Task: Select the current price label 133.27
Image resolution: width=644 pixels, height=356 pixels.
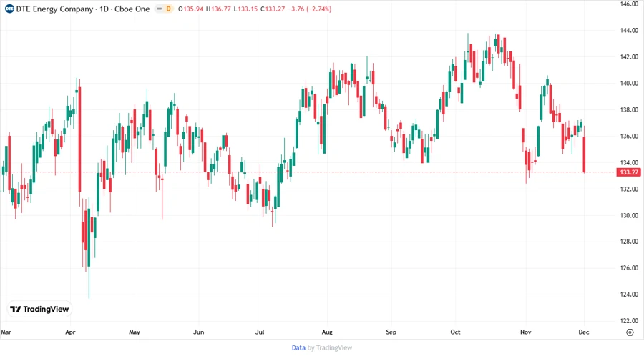Action: pyautogui.click(x=628, y=172)
